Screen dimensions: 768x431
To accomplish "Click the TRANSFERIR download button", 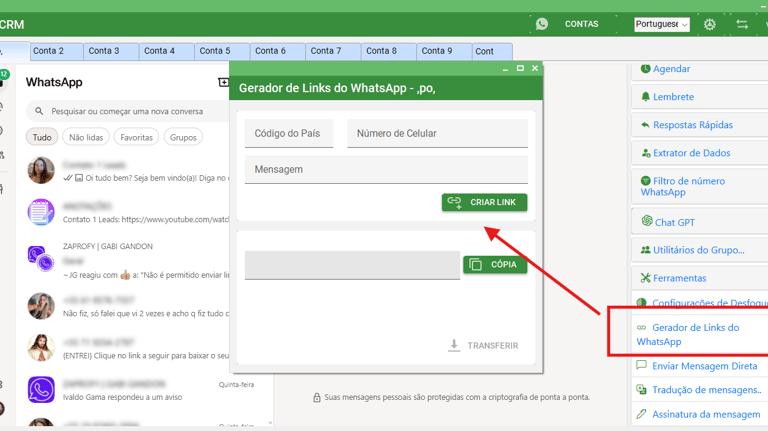I will (x=483, y=345).
